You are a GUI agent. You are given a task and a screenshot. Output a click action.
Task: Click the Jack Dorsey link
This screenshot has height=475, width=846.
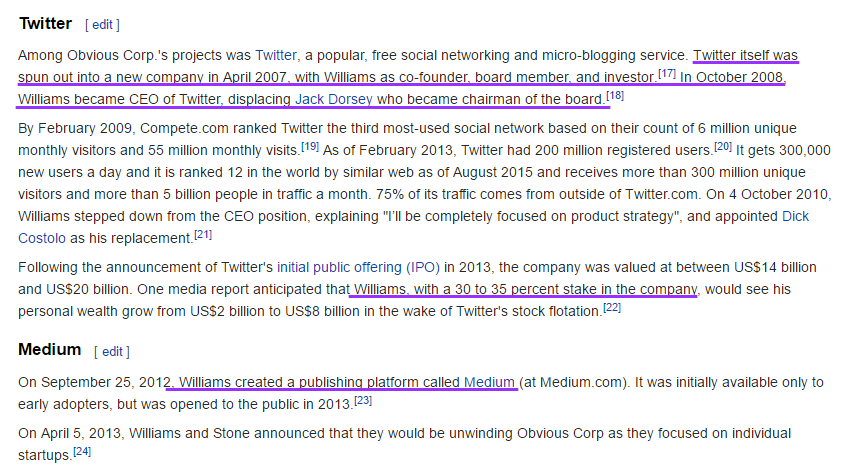point(333,99)
